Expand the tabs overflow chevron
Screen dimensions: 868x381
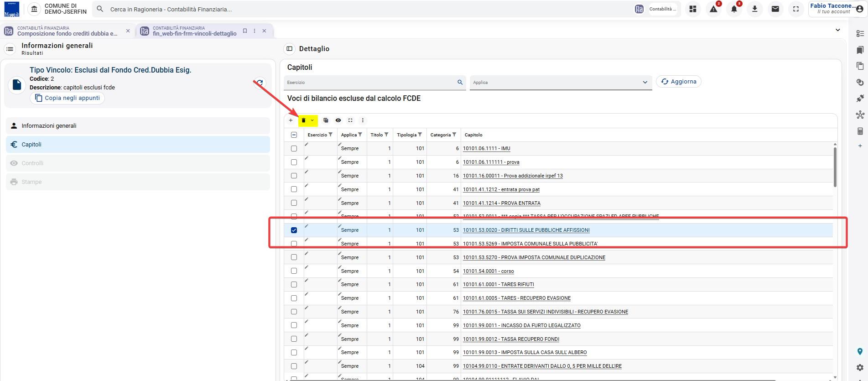[837, 30]
